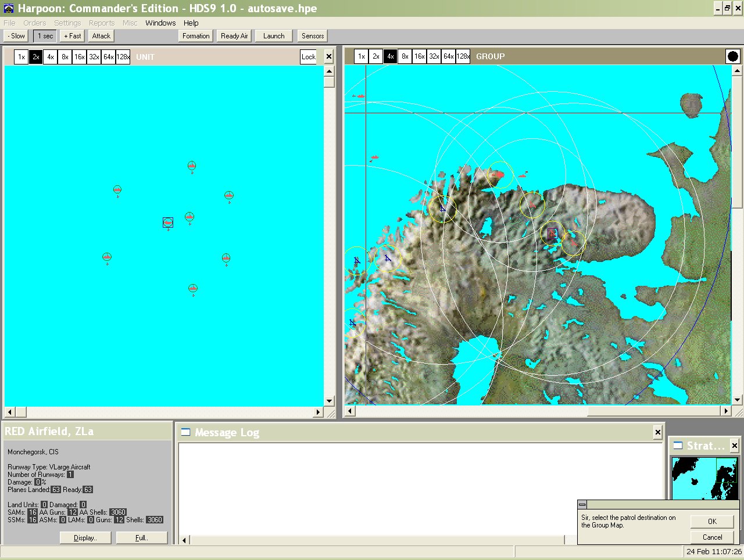Click the Launch button
The width and height of the screenshot is (744, 560).
[x=274, y=36]
